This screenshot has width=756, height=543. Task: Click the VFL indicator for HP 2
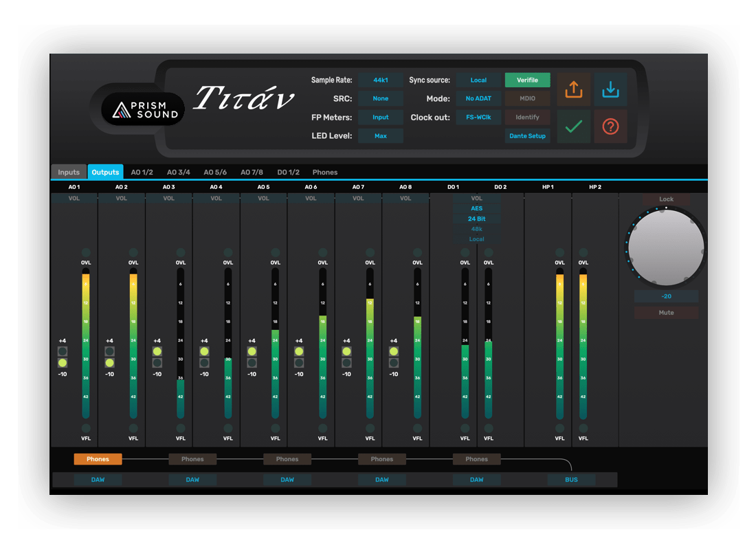pyautogui.click(x=583, y=428)
